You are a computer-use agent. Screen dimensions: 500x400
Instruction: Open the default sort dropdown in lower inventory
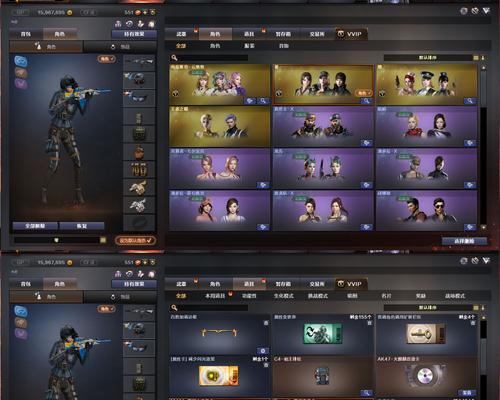[x=428, y=308]
